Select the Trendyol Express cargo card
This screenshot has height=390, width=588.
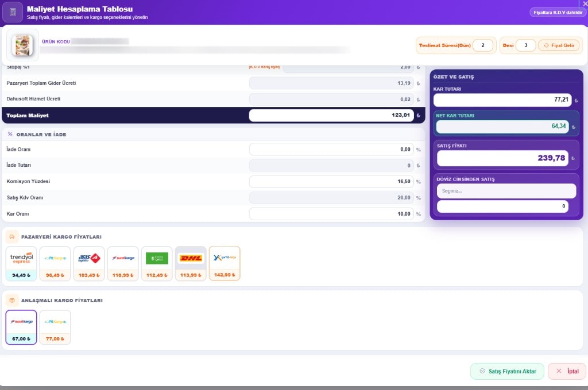point(21,263)
